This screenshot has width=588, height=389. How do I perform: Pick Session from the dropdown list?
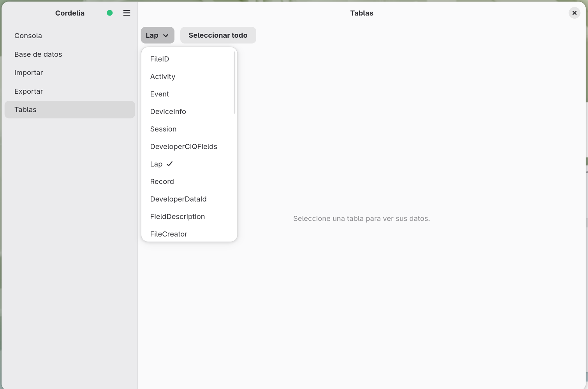coord(189,129)
